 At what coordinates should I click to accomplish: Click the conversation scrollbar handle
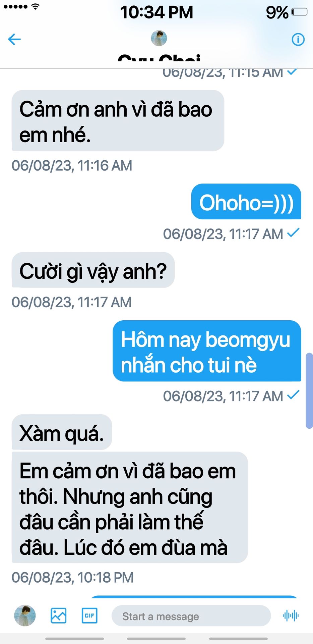pyautogui.click(x=309, y=390)
